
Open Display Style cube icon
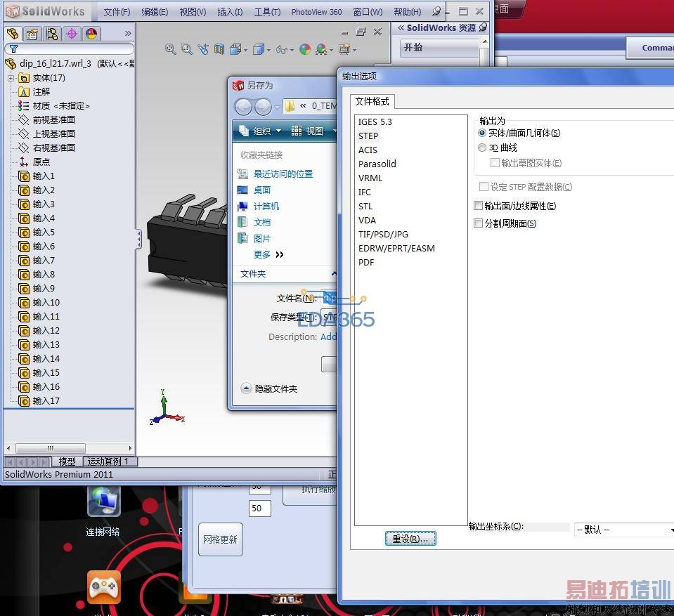pyautogui.click(x=259, y=49)
